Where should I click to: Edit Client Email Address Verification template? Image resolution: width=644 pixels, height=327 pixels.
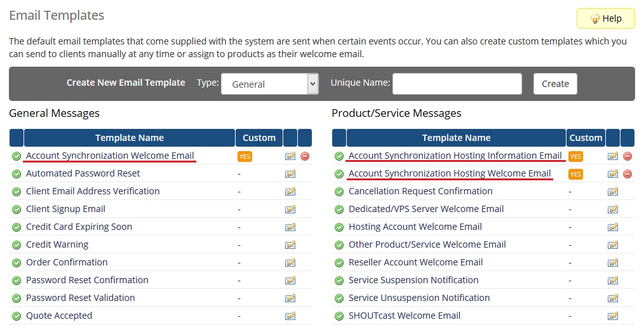(290, 191)
